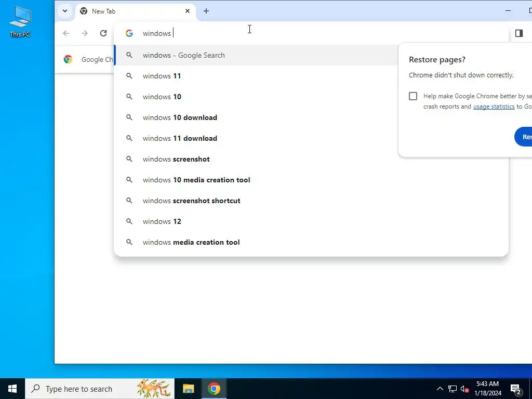Choose 'windows screenshot shortcut' suggestion
Viewport: 532px width, 399px height.
(x=311, y=201)
